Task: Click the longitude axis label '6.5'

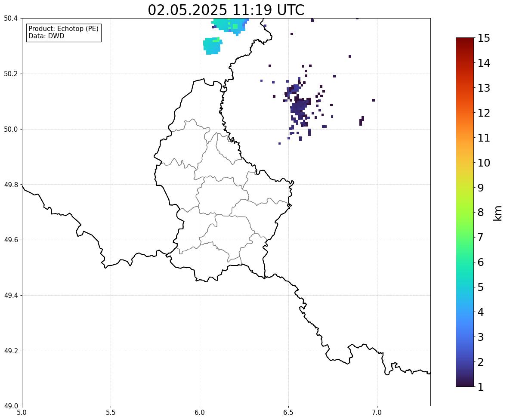Action: coord(288,413)
